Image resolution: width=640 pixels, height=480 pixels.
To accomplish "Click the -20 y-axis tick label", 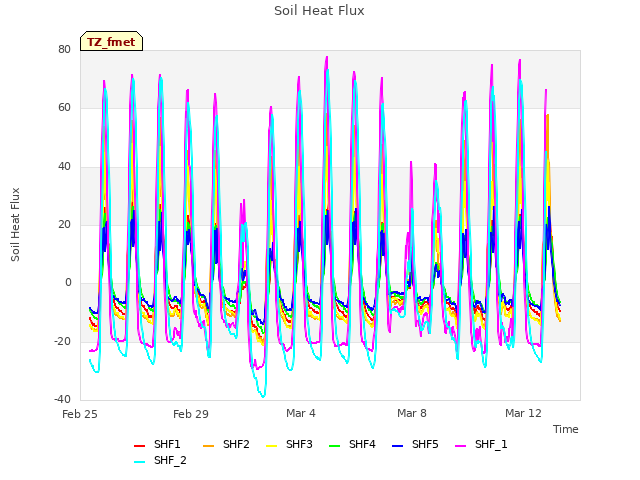I will pyautogui.click(x=62, y=341).
